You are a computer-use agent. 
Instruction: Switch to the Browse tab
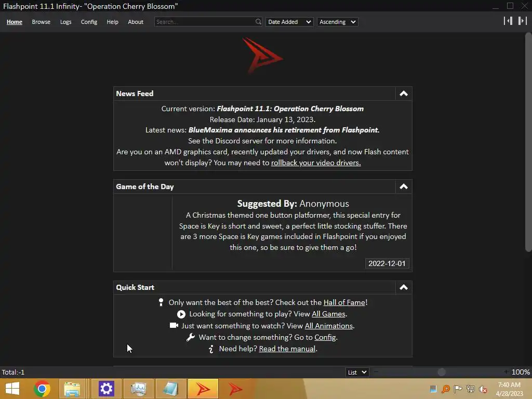41,22
